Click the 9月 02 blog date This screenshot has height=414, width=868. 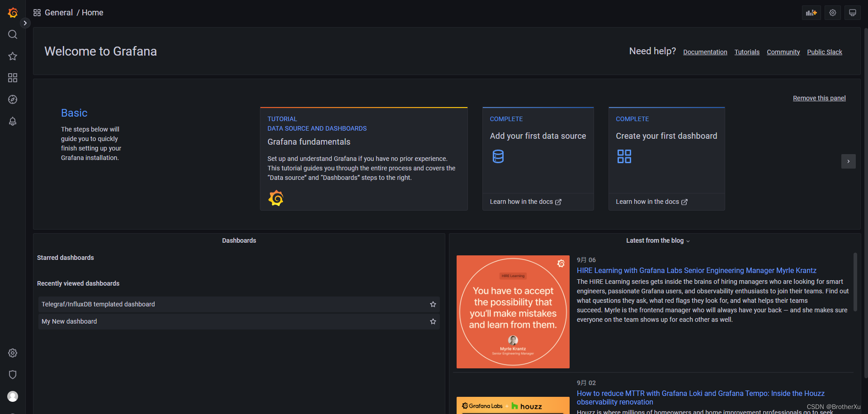click(586, 383)
